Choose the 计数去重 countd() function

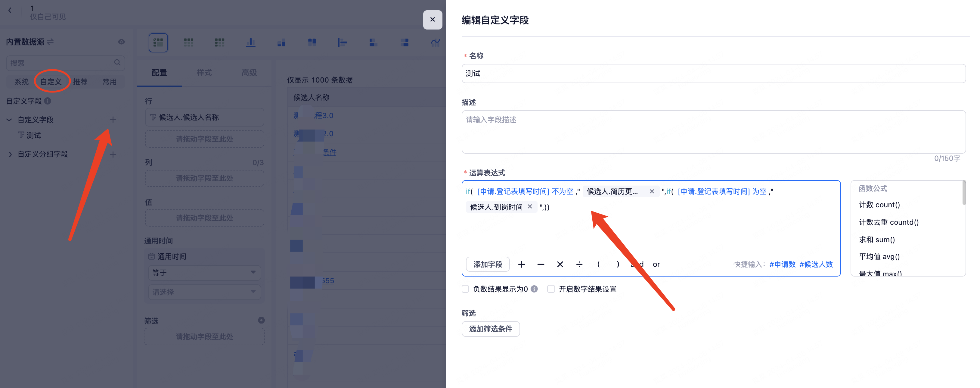pos(889,222)
